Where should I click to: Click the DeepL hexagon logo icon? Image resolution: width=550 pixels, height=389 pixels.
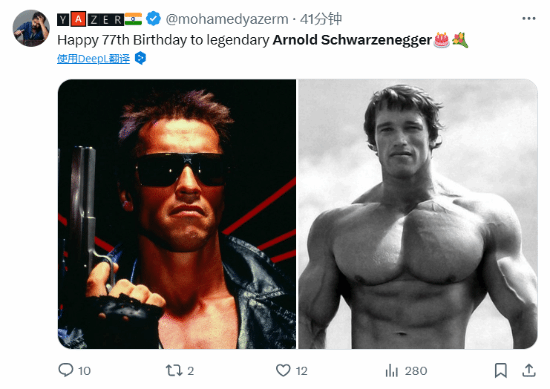pos(140,58)
